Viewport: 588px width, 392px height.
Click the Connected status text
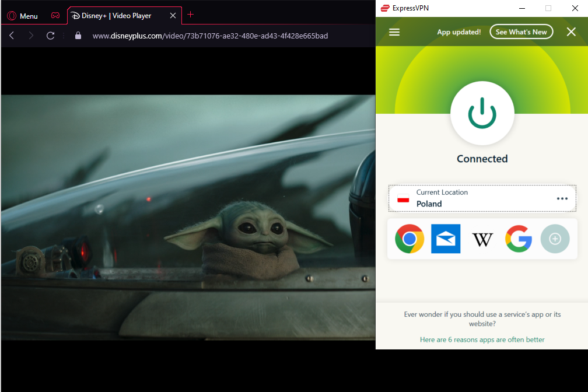[482, 159]
